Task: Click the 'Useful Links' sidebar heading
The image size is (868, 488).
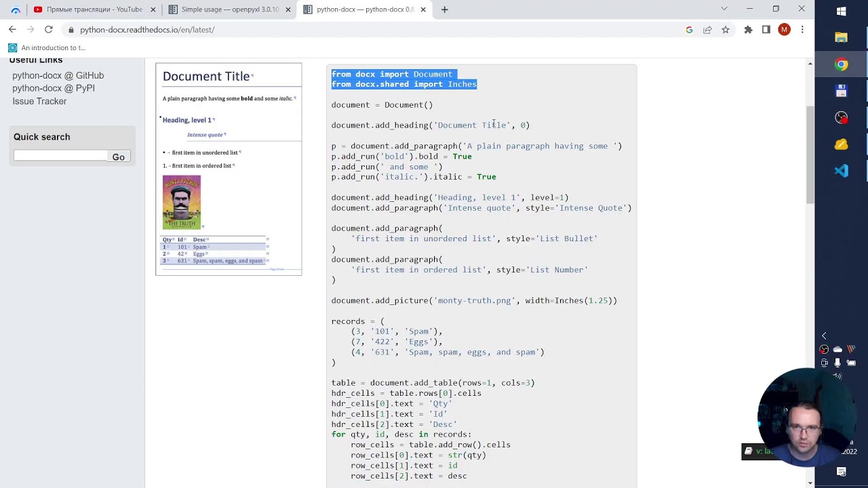Action: point(36,61)
